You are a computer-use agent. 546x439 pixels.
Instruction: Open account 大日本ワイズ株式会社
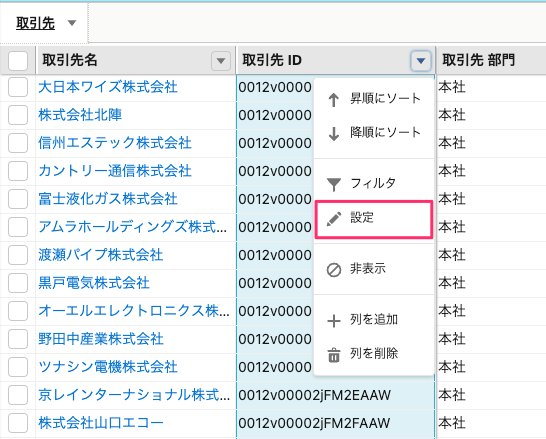pos(108,87)
